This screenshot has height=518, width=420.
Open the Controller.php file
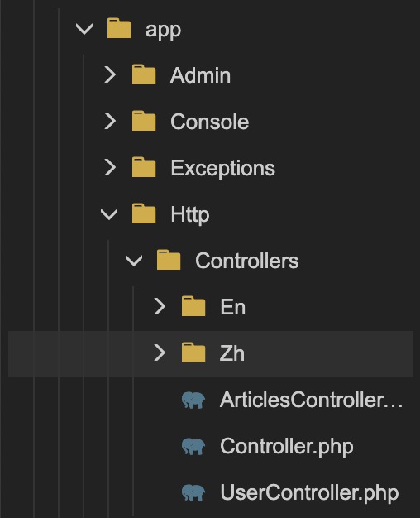click(287, 447)
